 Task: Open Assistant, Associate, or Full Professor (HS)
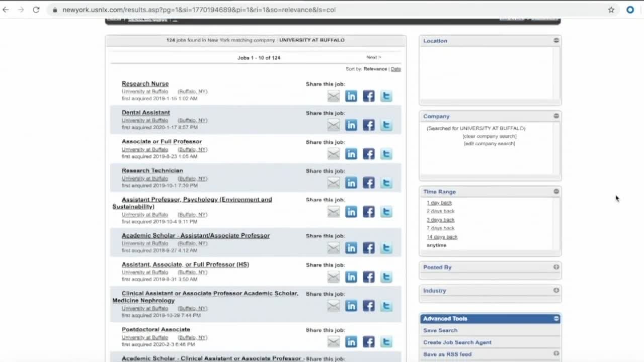pos(185,264)
